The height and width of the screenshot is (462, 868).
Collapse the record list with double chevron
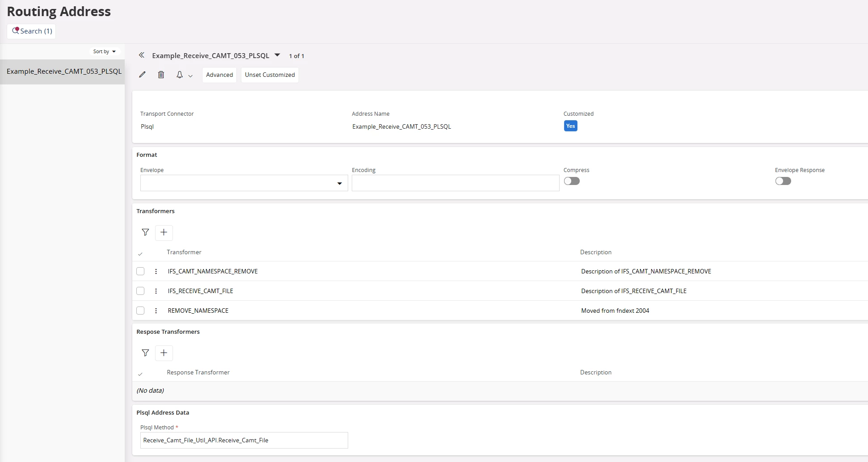pyautogui.click(x=142, y=55)
